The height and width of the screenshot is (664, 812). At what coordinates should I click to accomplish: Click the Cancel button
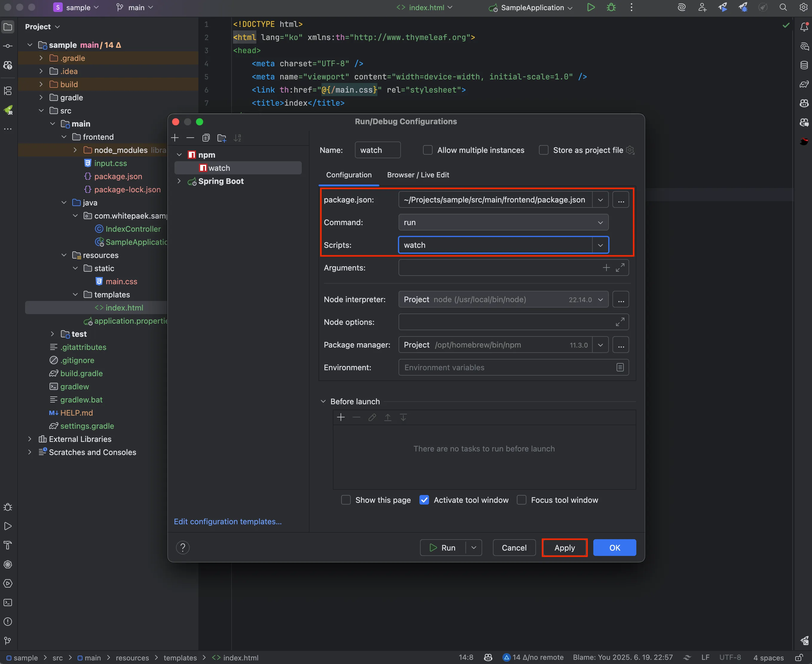tap(514, 548)
